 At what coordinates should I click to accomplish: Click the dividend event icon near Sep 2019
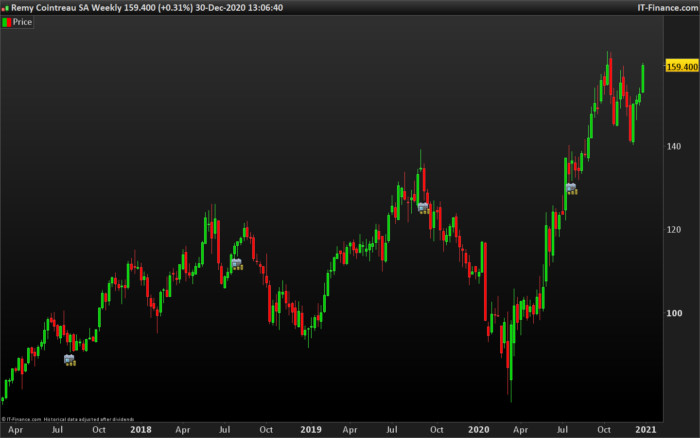coord(423,208)
